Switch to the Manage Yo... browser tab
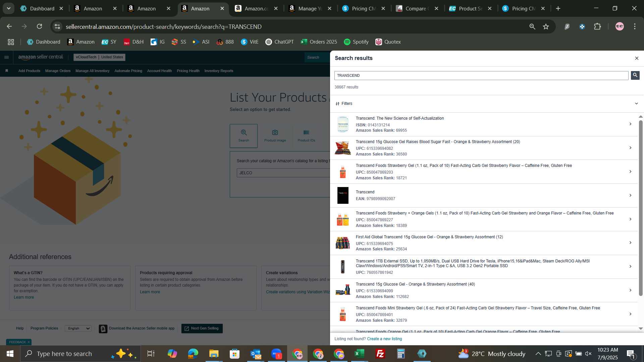 [x=310, y=8]
